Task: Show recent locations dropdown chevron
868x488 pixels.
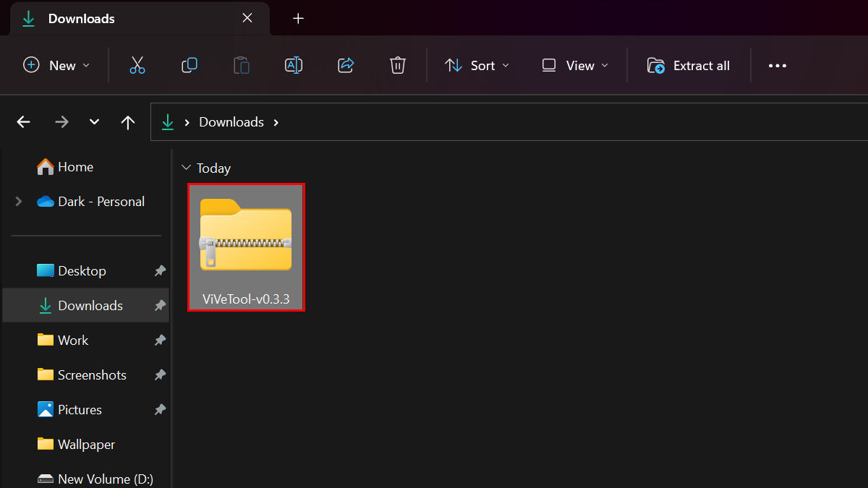Action: coord(94,122)
